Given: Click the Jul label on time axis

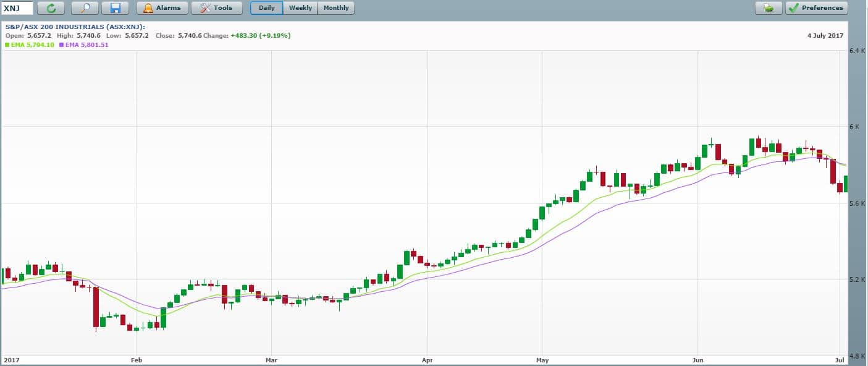Looking at the screenshot, I should tap(841, 359).
